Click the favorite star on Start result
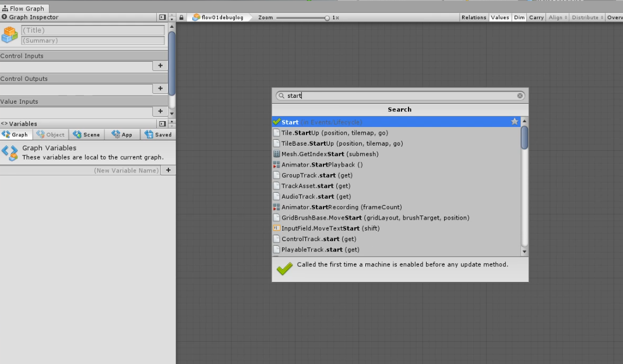Image resolution: width=623 pixels, height=364 pixels. point(515,122)
